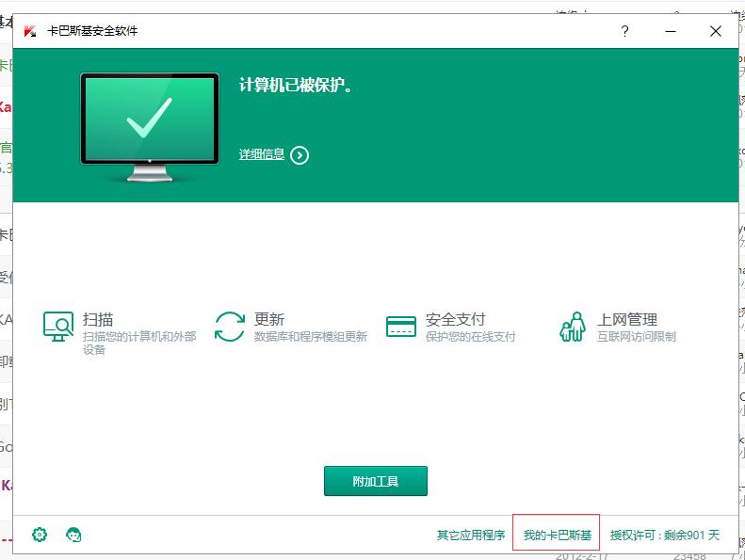Click the 扫描 scan monitor icon
This screenshot has height=560, width=745.
58,327
